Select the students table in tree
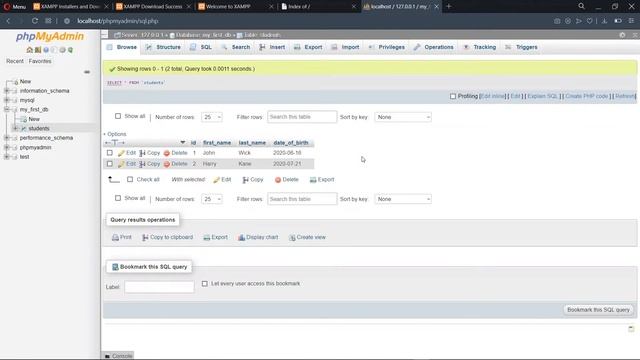Screen dimensions: 640x360 click(39, 129)
